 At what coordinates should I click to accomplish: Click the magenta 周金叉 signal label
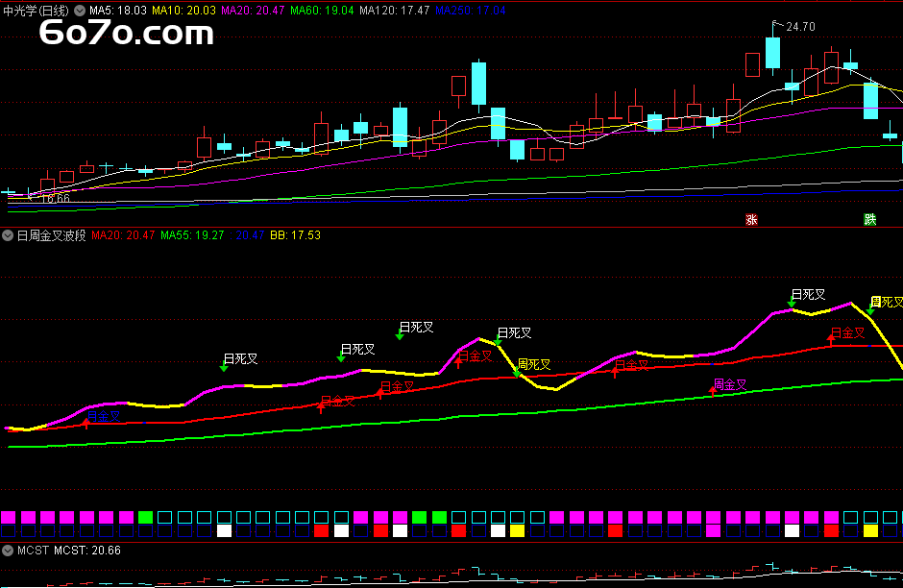[730, 384]
